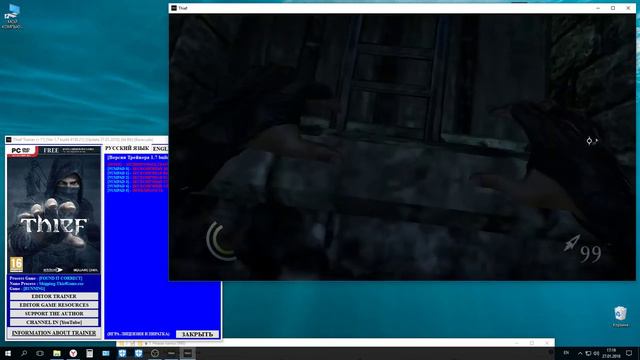Open the My Computer desktop icon

point(12,16)
